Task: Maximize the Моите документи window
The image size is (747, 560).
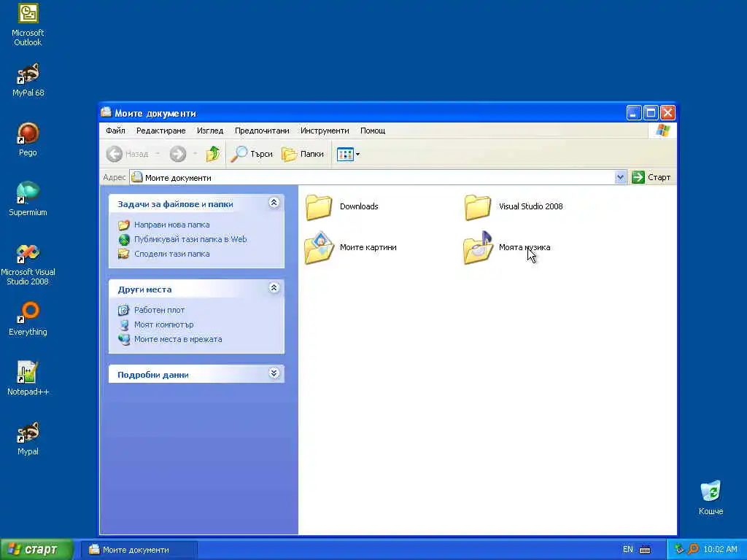Action: 651,113
